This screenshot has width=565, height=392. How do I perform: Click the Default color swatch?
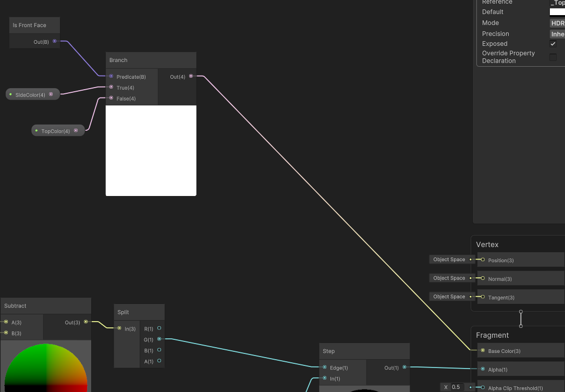[557, 12]
